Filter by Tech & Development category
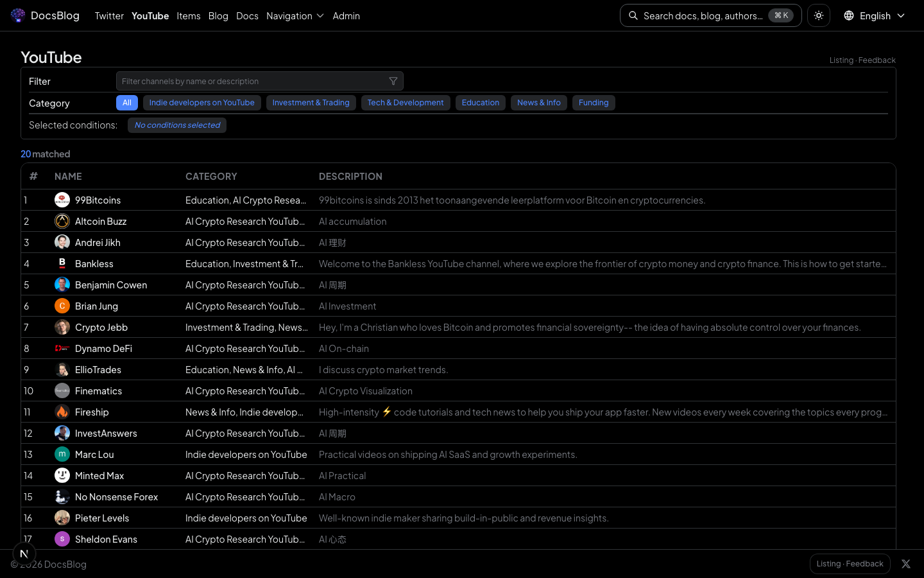 click(405, 103)
